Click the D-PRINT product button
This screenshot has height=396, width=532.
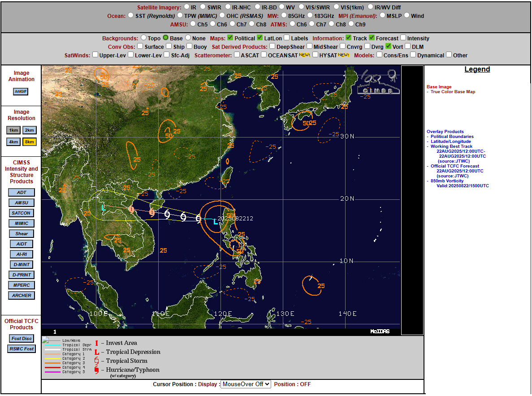pos(22,275)
